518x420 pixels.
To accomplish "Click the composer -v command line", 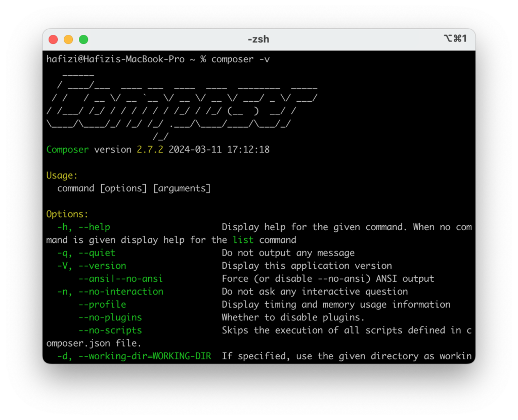I will click(x=241, y=59).
